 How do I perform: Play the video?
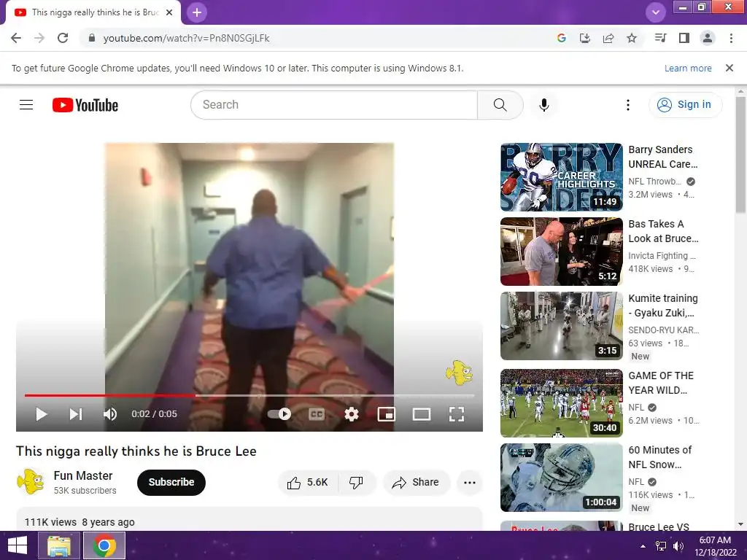[x=42, y=414]
